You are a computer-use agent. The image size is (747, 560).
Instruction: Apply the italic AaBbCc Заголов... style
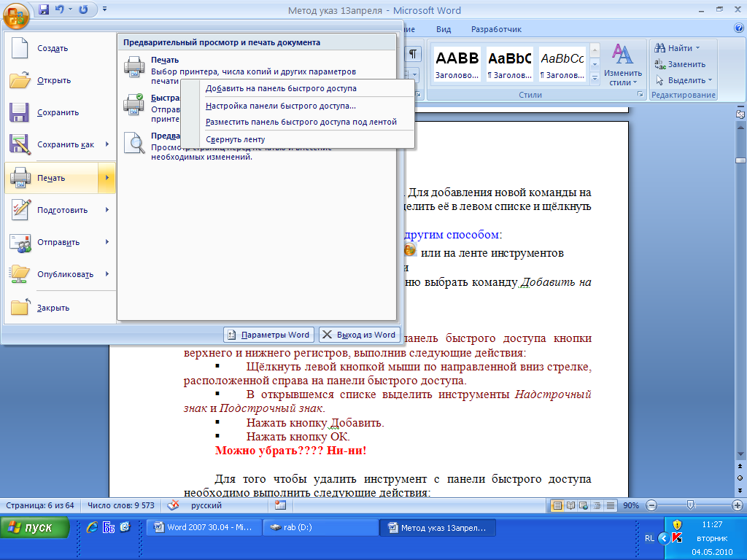[x=562, y=64]
